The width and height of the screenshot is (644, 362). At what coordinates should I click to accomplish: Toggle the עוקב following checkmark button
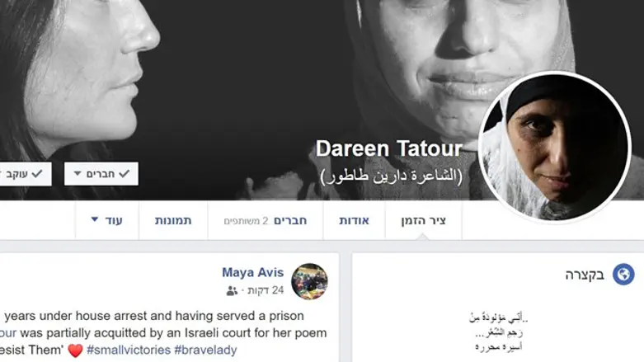(24, 174)
